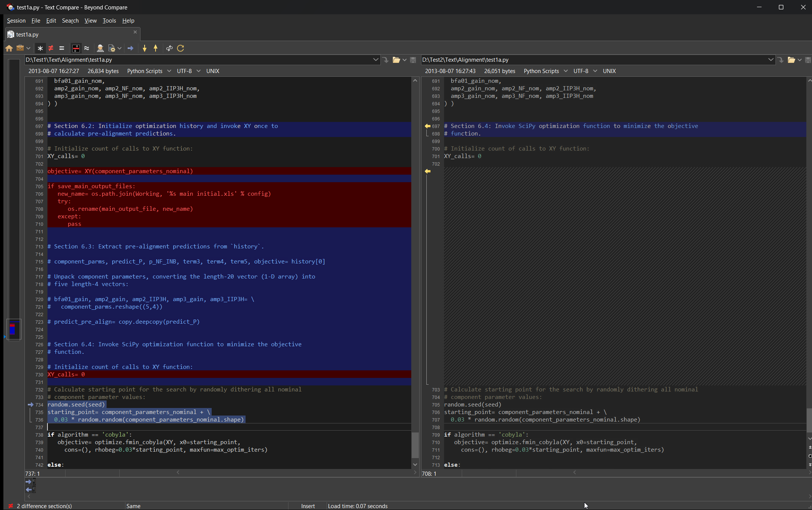Open the Tools menu
812x510 pixels.
click(109, 21)
